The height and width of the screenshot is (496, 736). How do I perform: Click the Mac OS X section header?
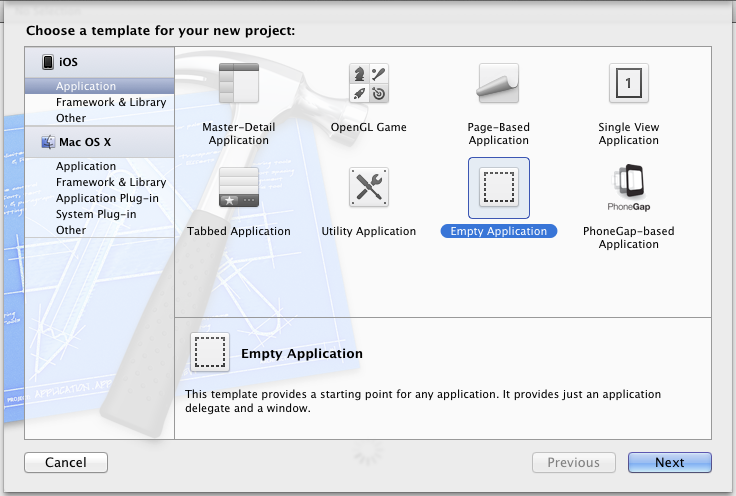[87, 142]
